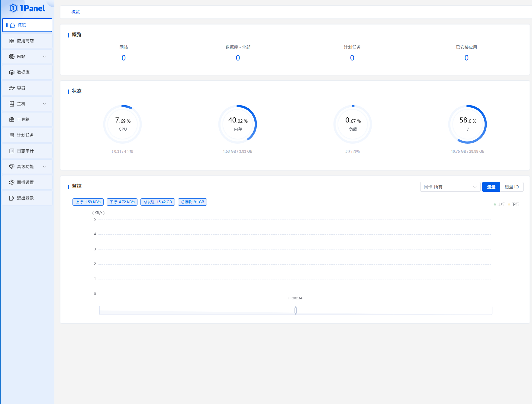Open the App Store (应用商店) grid icon
Image resolution: width=532 pixels, height=404 pixels.
12,41
